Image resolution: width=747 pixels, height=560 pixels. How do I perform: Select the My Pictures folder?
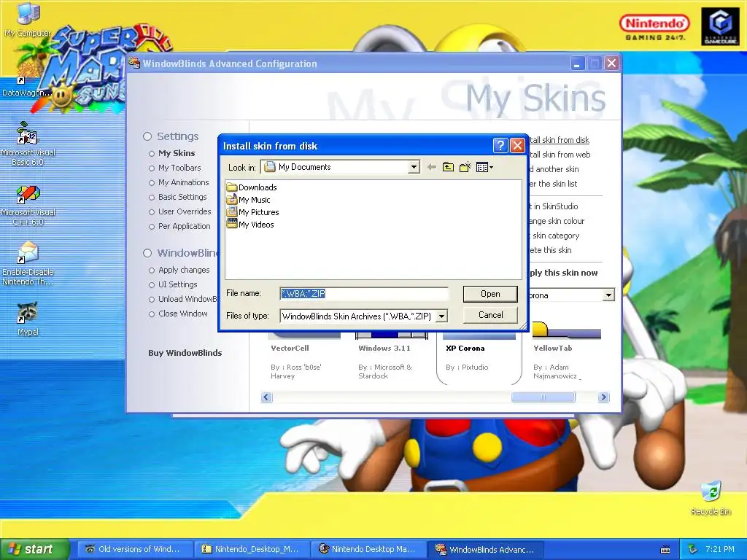coord(253,212)
